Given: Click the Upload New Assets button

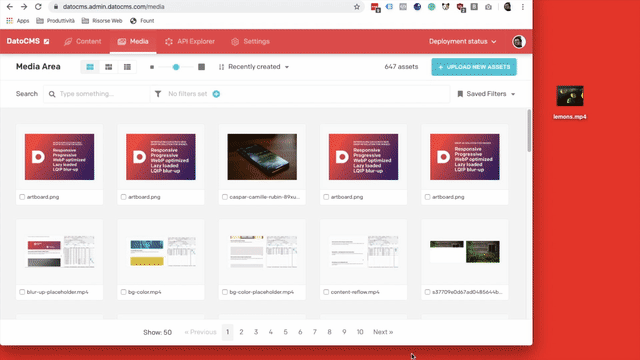Looking at the screenshot, I should (474, 67).
